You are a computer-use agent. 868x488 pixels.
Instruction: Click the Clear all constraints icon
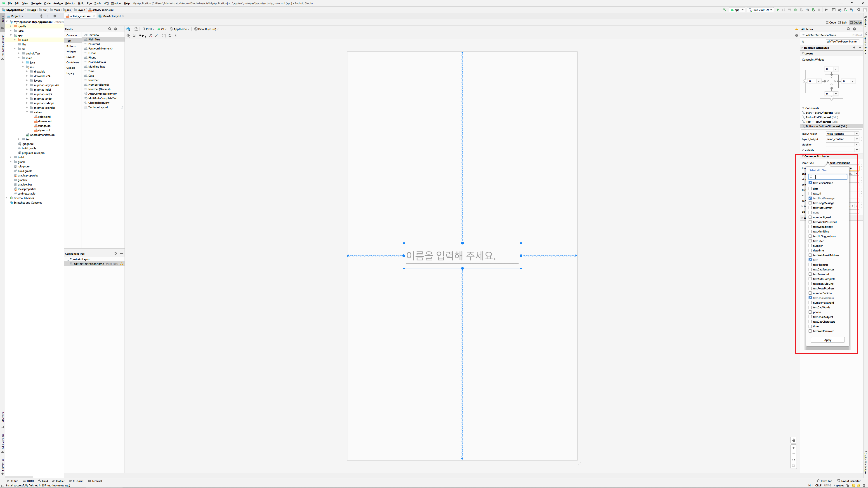(x=151, y=36)
